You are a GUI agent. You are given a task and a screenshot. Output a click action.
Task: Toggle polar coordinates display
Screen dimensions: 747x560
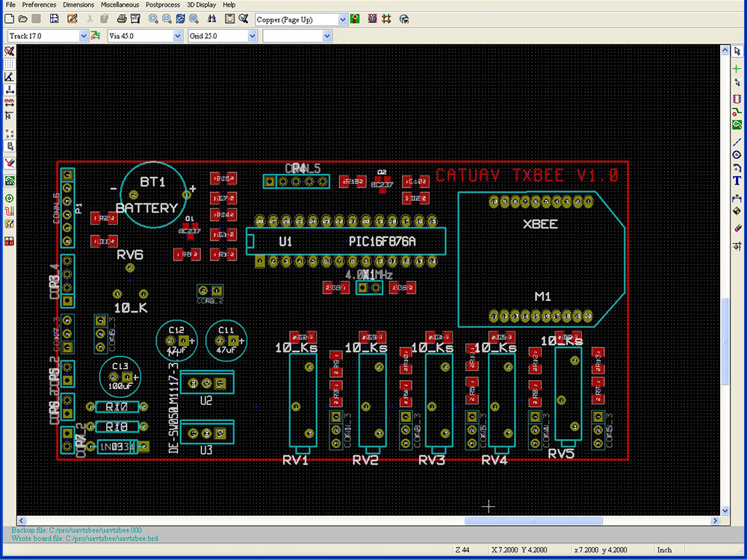(9, 77)
